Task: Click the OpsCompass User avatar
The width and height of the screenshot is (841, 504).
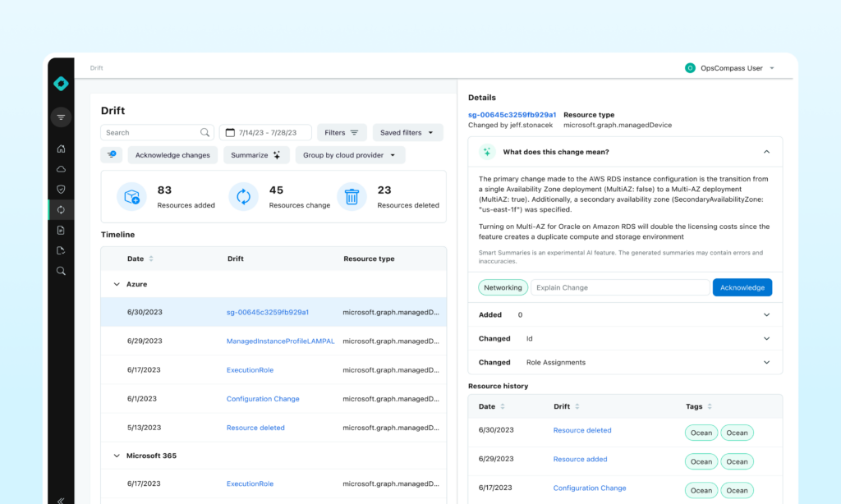Action: point(690,68)
